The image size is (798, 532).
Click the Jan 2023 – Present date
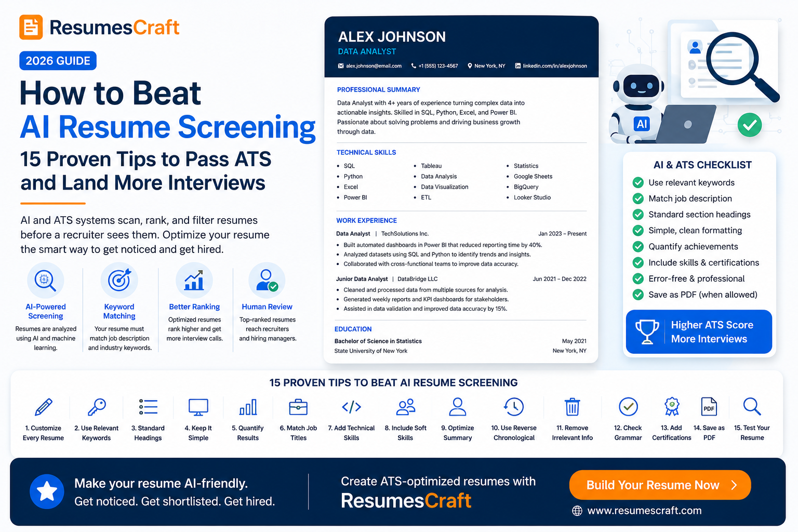click(x=562, y=234)
